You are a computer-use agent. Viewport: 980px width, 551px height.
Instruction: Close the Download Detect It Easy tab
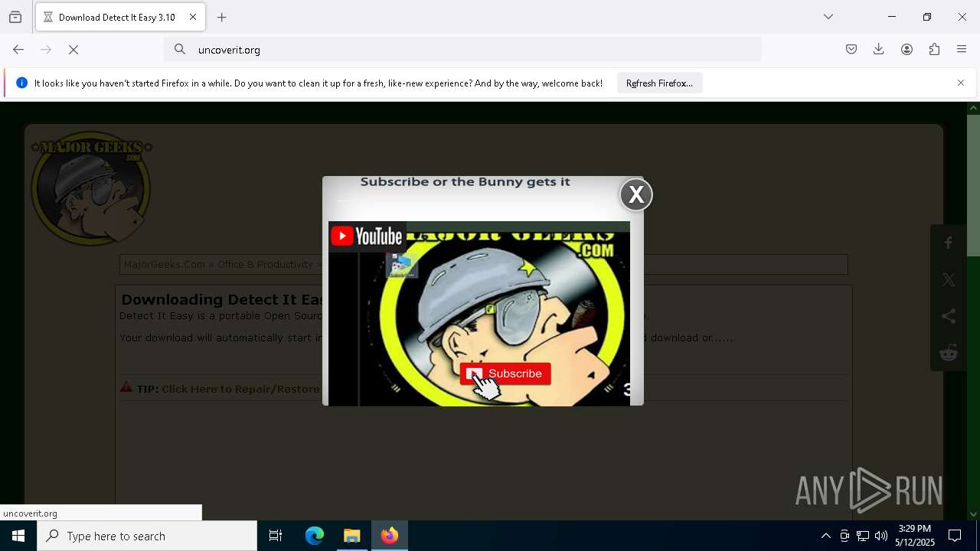tap(193, 17)
